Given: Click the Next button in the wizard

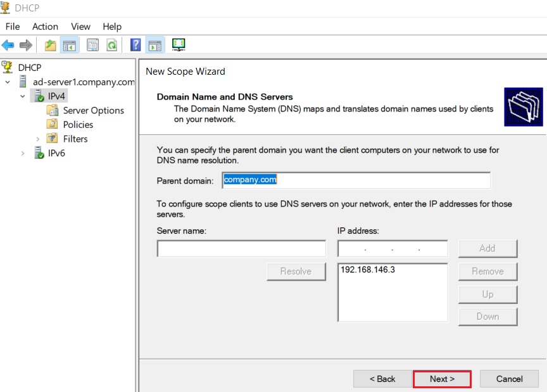Looking at the screenshot, I should coord(442,379).
